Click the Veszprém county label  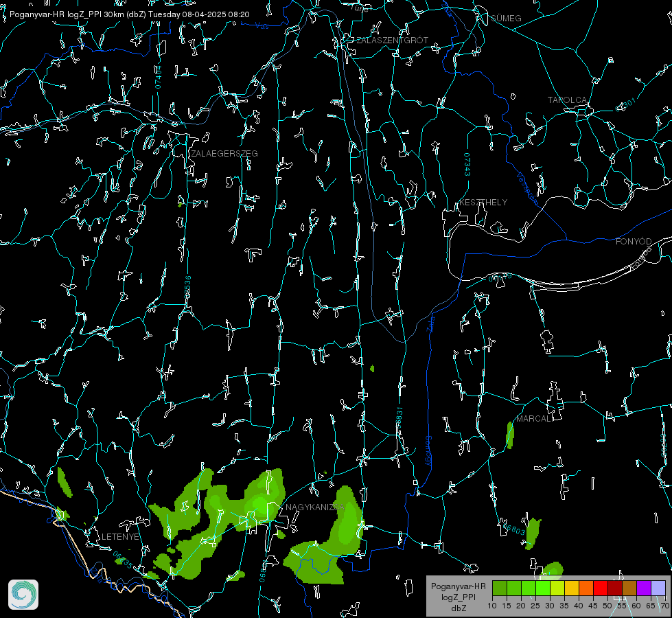[527, 188]
